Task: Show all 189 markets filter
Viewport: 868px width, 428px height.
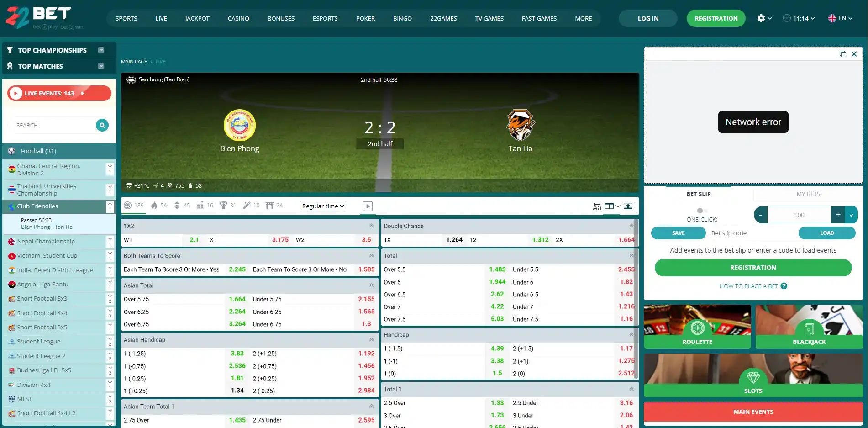Action: coord(134,206)
